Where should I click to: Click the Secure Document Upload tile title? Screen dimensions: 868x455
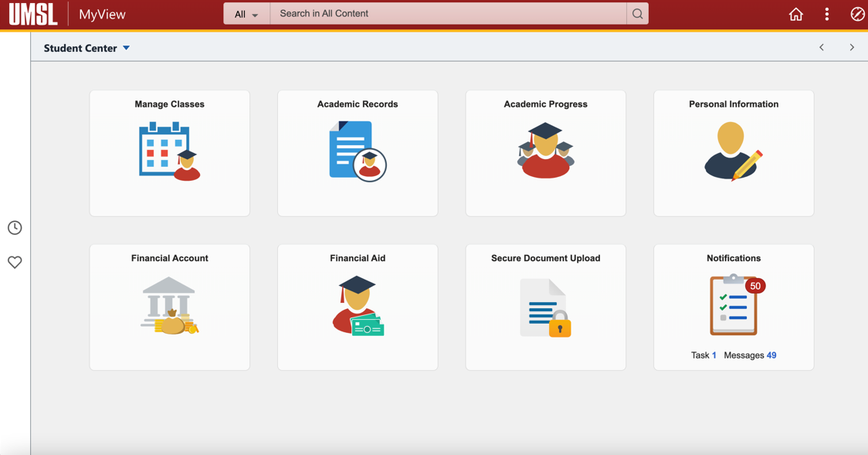(546, 258)
